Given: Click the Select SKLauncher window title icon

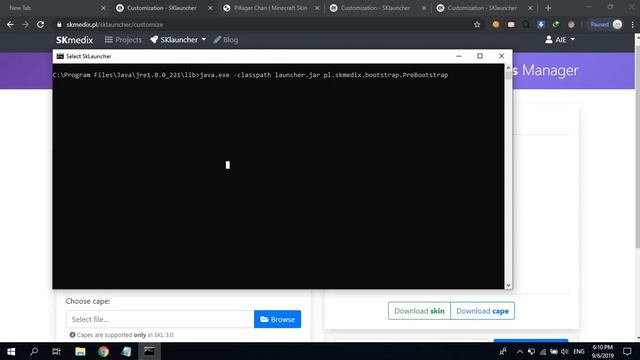Looking at the screenshot, I should [x=60, y=56].
